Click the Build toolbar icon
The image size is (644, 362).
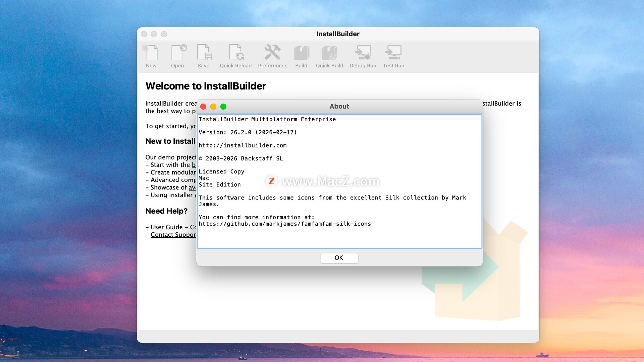pyautogui.click(x=301, y=54)
